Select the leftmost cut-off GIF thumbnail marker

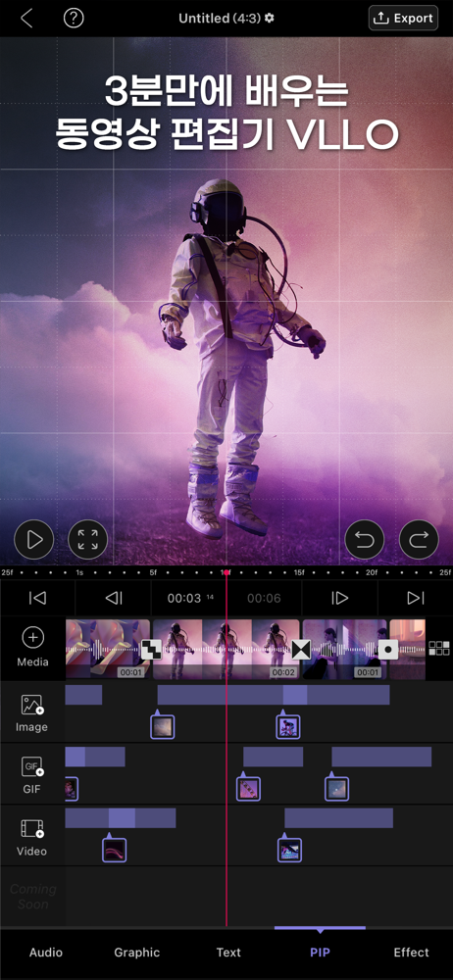point(72,788)
